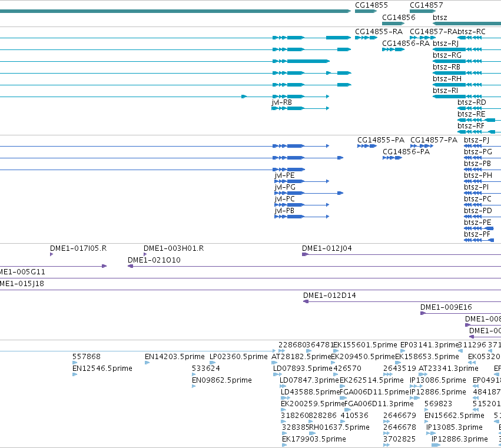Select the btsz-PD protein label

(477, 211)
